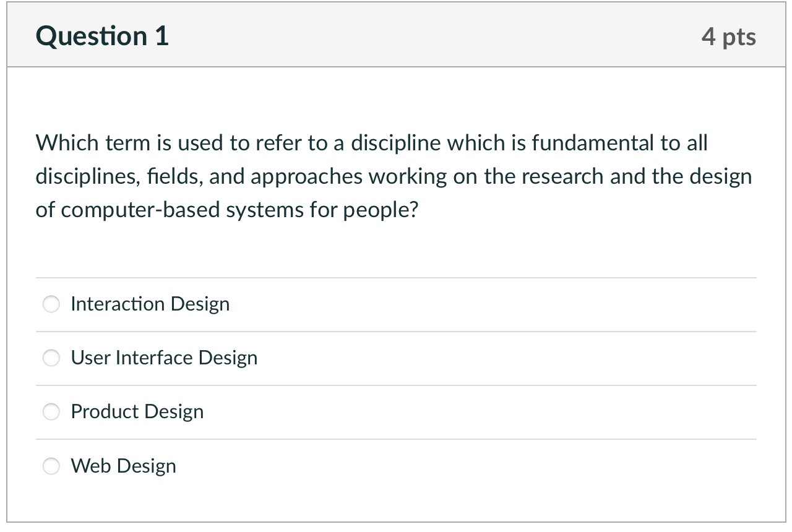Click the "Web Design" answer text
Image resolution: width=792 pixels, height=532 pixels.
click(123, 466)
